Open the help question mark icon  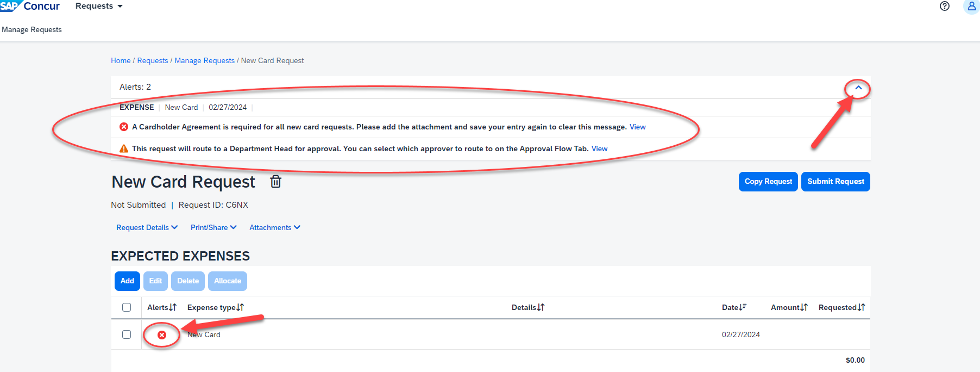click(x=945, y=6)
